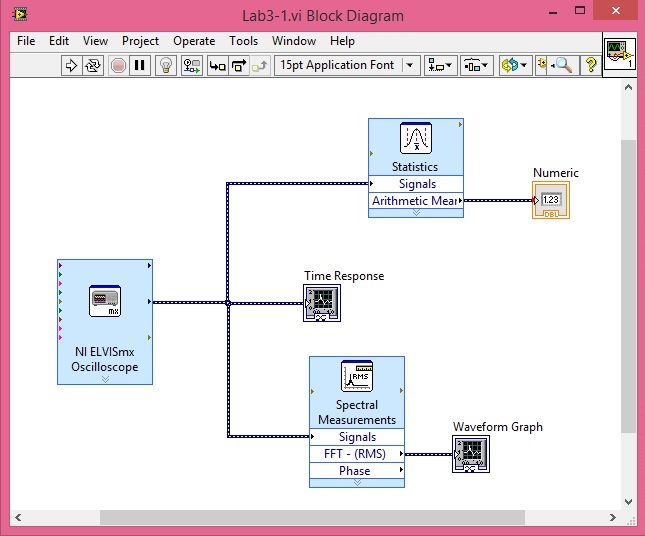645x536 pixels.
Task: Open the Align Objects dropdown
Action: tap(440, 65)
